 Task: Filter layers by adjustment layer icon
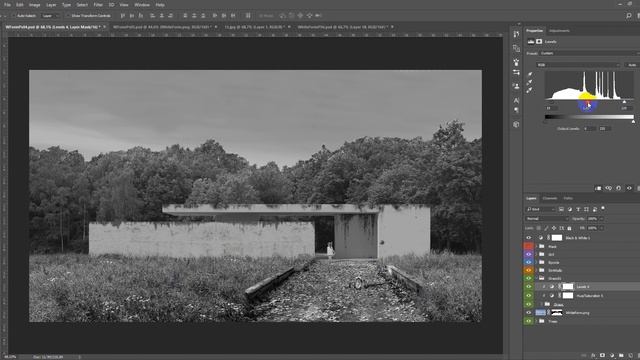point(570,209)
